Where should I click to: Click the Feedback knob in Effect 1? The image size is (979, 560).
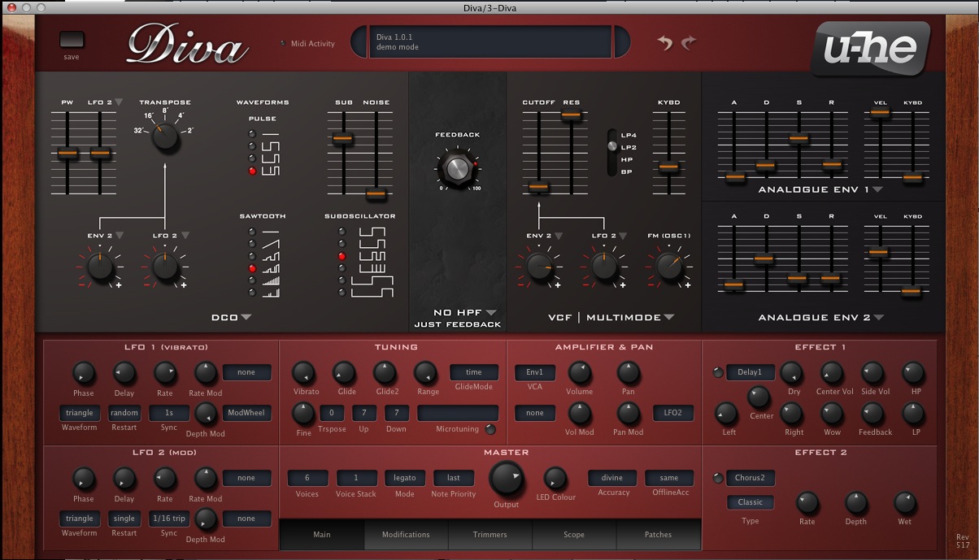(872, 414)
